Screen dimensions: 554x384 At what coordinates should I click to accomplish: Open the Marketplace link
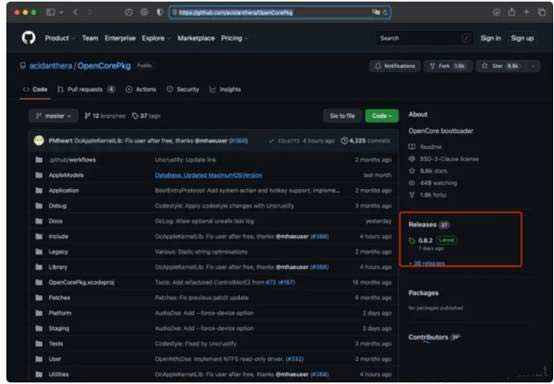click(196, 38)
